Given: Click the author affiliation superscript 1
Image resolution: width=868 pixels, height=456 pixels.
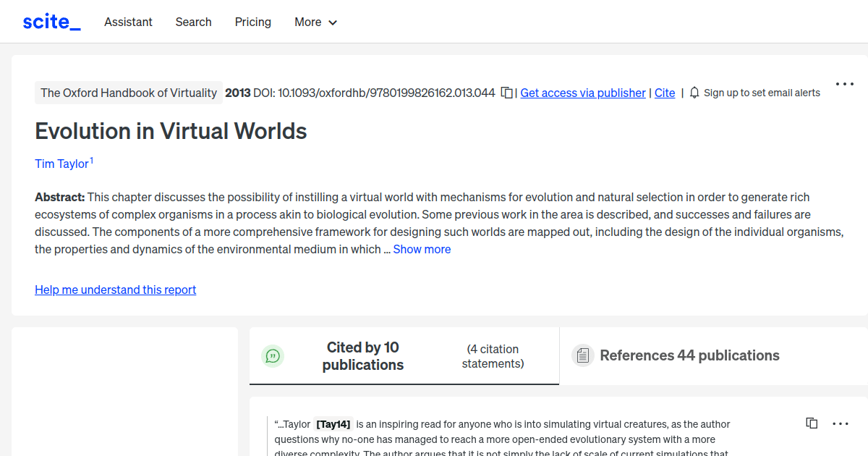Looking at the screenshot, I should point(91,161).
